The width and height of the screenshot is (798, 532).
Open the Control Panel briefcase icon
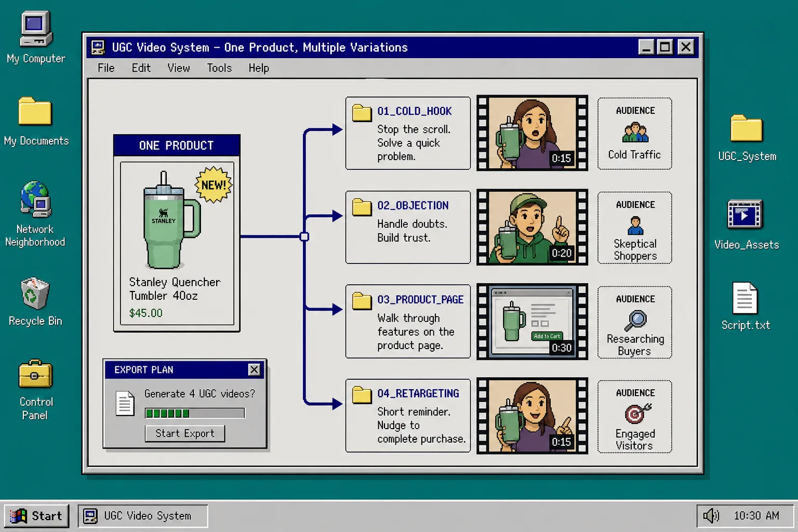pyautogui.click(x=35, y=374)
